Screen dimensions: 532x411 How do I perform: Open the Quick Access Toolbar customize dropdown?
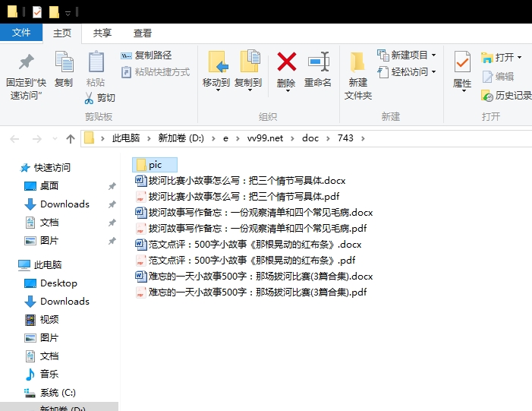coord(68,13)
